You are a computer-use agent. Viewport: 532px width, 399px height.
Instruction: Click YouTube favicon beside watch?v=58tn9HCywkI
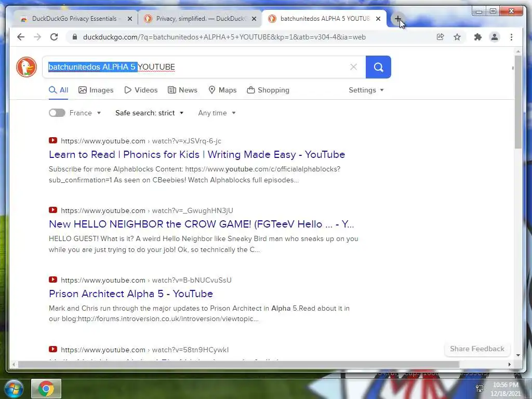(53, 349)
